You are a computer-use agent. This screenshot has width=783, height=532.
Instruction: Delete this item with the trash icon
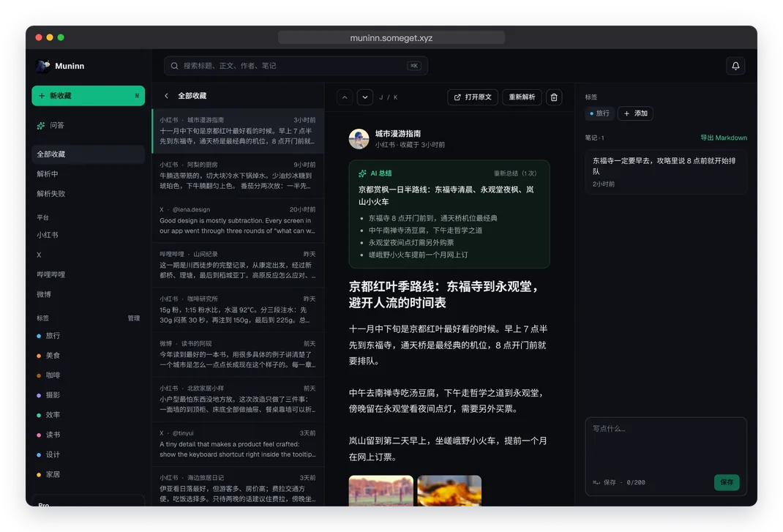(x=554, y=97)
